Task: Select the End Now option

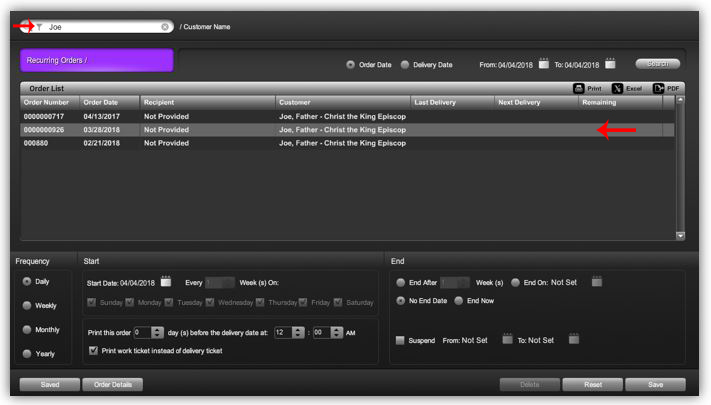Action: [458, 301]
